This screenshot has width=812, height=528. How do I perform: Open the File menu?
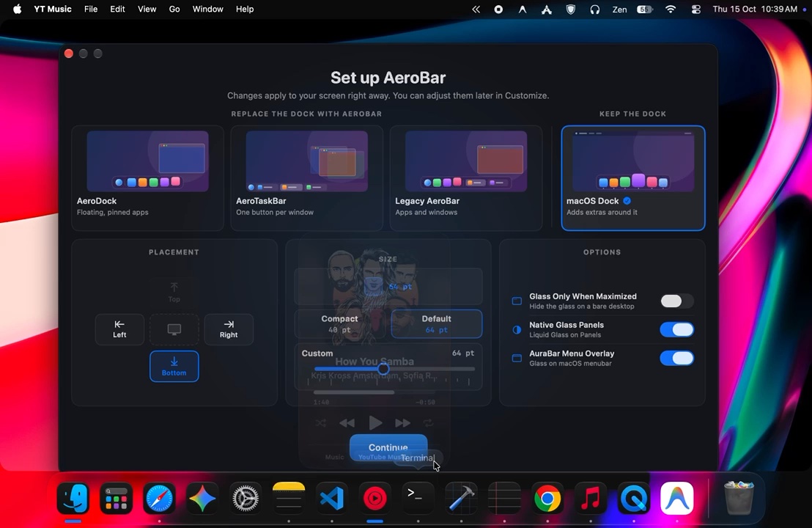pos(91,9)
